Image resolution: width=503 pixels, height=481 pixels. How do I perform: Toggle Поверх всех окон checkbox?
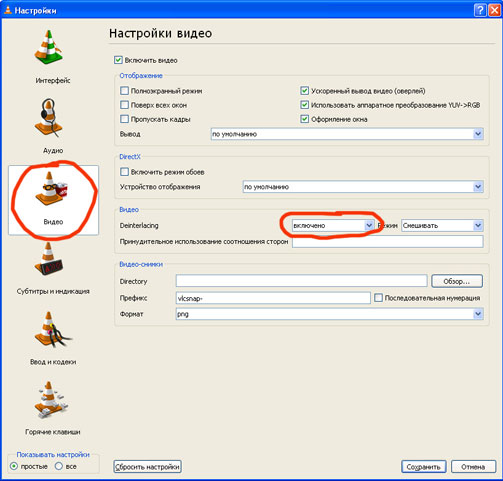pos(124,105)
